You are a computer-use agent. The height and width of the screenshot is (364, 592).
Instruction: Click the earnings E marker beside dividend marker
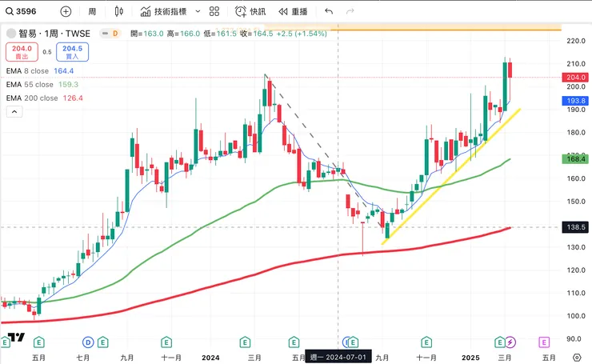pyautogui.click(x=102, y=342)
